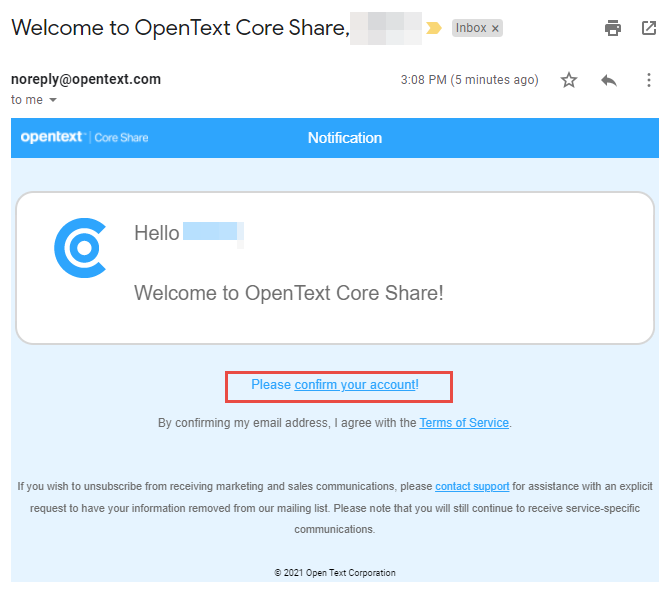Image resolution: width=660 pixels, height=589 pixels.
Task: Expand the "to me" recipient details arrow
Action: pos(53,100)
